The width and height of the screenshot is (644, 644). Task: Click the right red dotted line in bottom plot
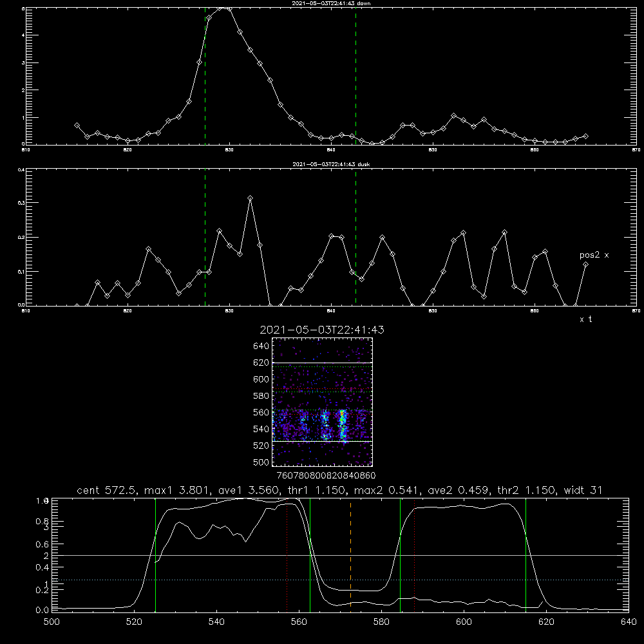coord(414,555)
